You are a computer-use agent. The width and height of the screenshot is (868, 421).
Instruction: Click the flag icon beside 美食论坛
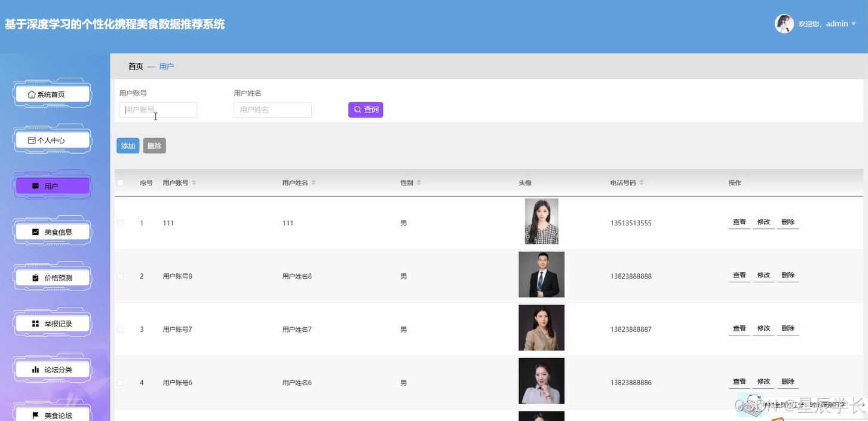[35, 415]
